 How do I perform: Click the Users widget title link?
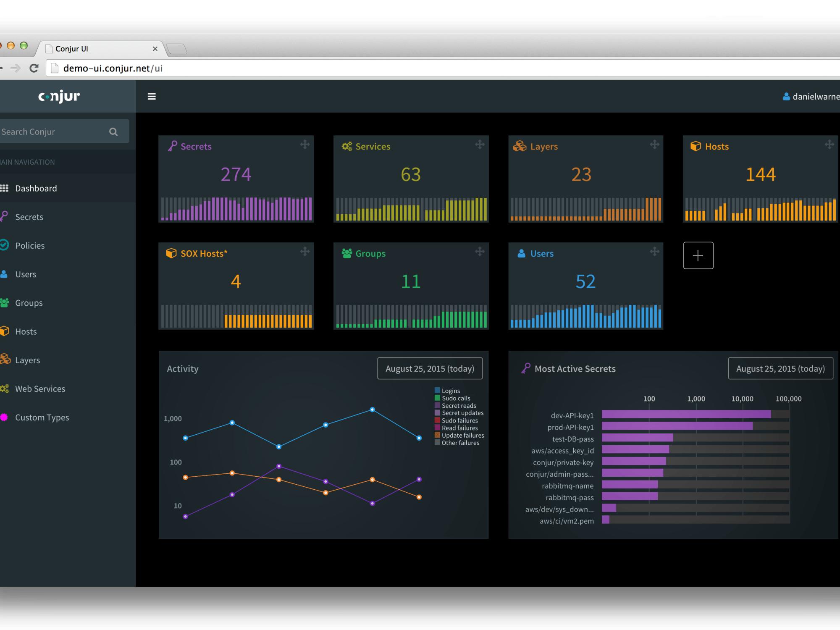541,254
